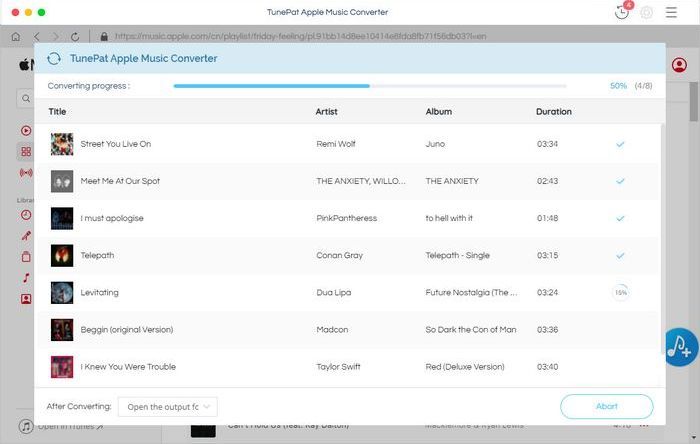Screen dimensions: 700x444
Task: Open Songs note icon in sidebar
Action: pyautogui.click(x=26, y=278)
